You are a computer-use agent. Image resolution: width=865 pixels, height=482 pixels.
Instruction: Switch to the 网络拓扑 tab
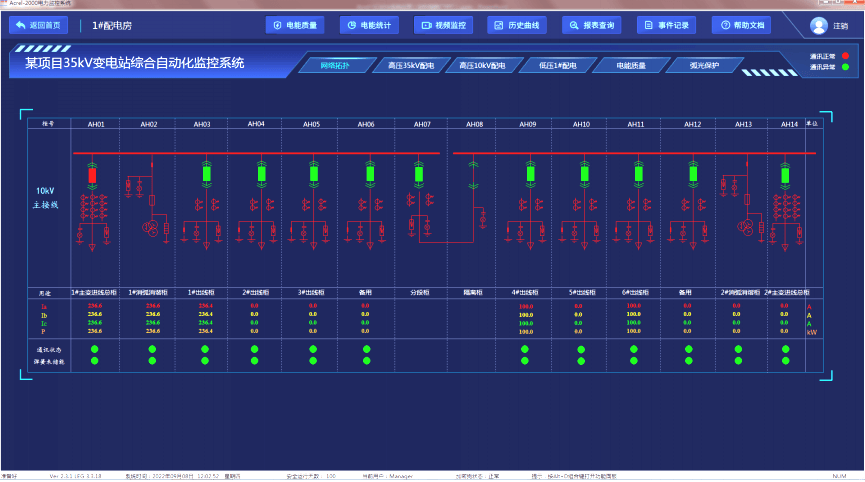(335, 66)
